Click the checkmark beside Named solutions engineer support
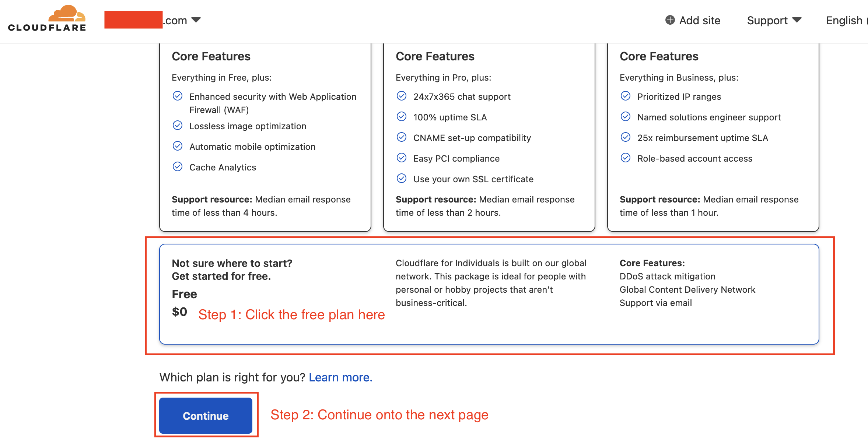This screenshot has height=444, width=868. click(626, 117)
